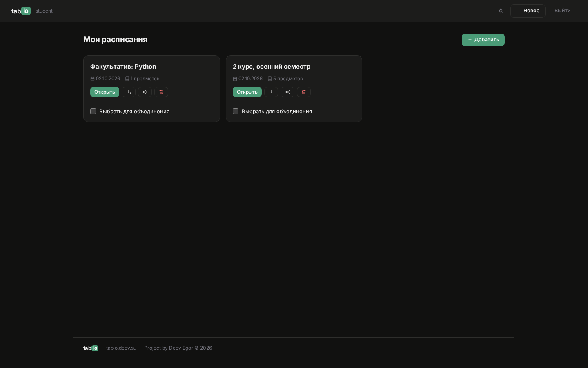
Task: Check merge selection for Факультатив: Python
Action: pos(93,111)
